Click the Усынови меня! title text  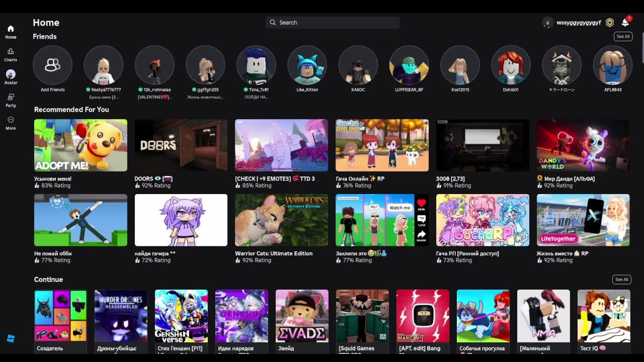coord(53,178)
